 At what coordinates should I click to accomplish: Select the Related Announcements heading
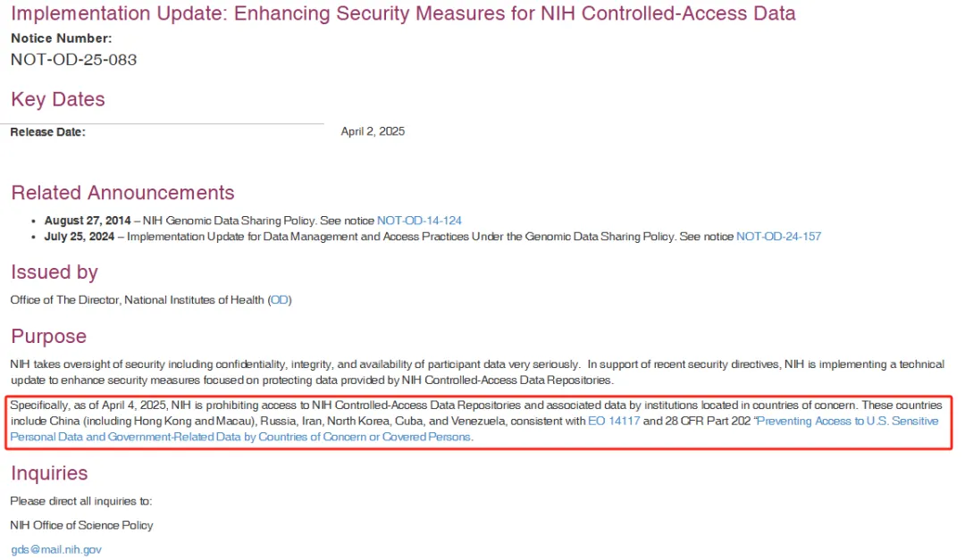click(x=122, y=193)
